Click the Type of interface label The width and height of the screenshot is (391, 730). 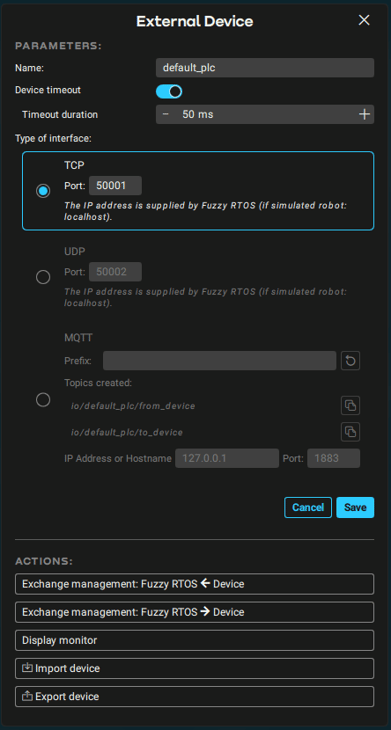click(x=53, y=139)
